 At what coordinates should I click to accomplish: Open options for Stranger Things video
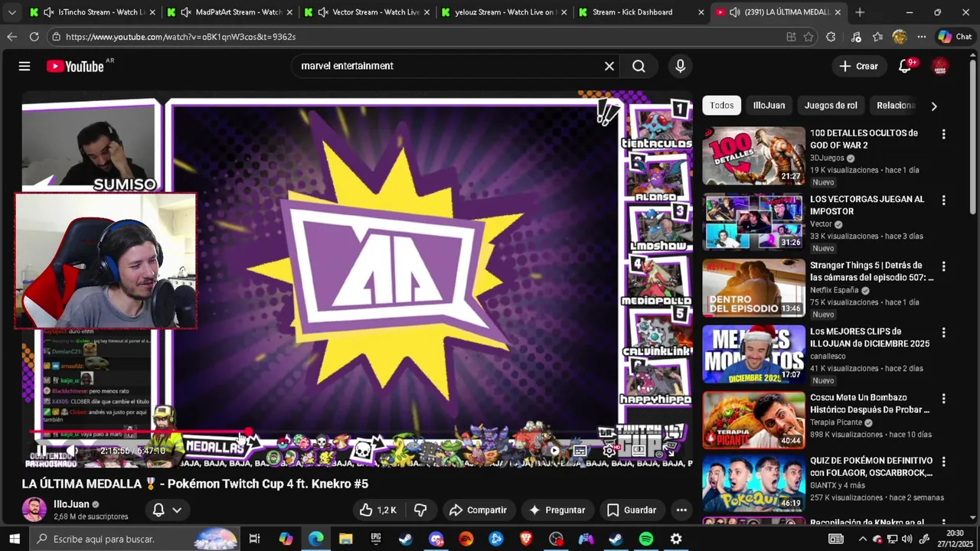(943, 267)
